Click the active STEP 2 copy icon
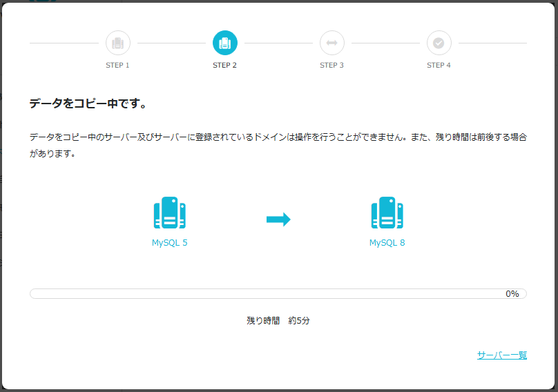Image resolution: width=558 pixels, height=392 pixels. 225,43
